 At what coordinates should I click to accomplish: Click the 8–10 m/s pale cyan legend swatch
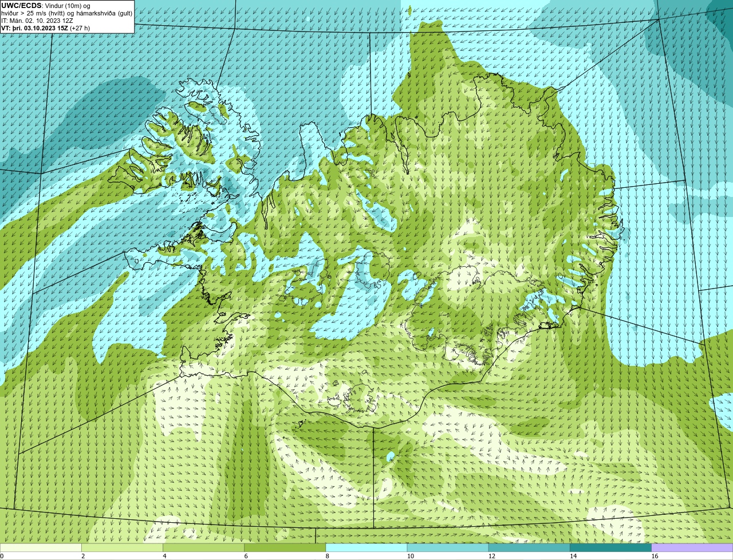pyautogui.click(x=366, y=548)
